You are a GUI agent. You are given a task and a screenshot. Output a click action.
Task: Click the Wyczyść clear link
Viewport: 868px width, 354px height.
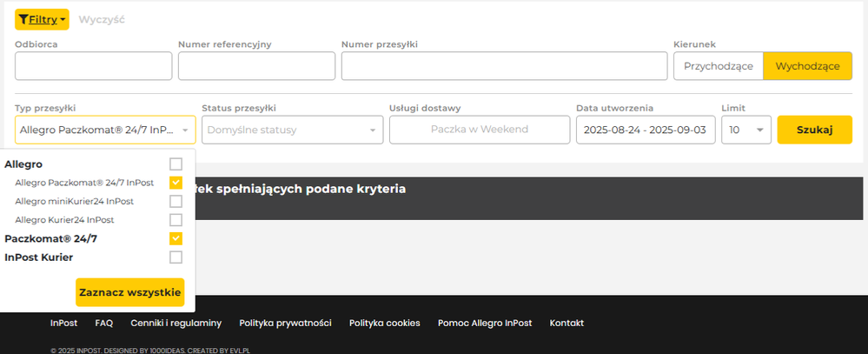point(102,20)
